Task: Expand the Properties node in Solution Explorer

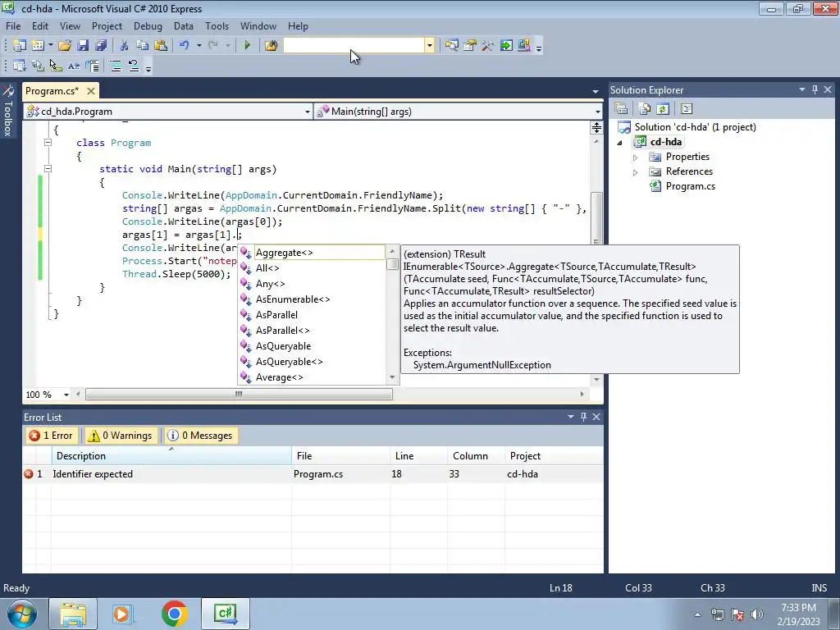Action: tap(636, 157)
